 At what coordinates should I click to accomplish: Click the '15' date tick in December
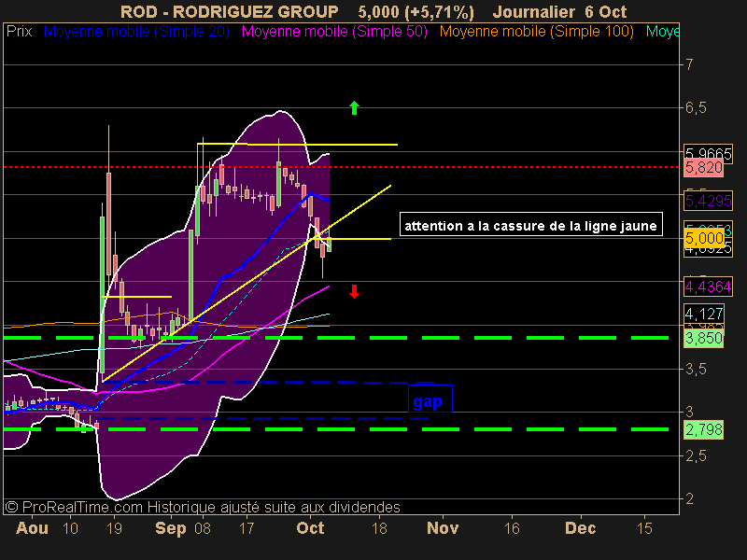click(644, 528)
